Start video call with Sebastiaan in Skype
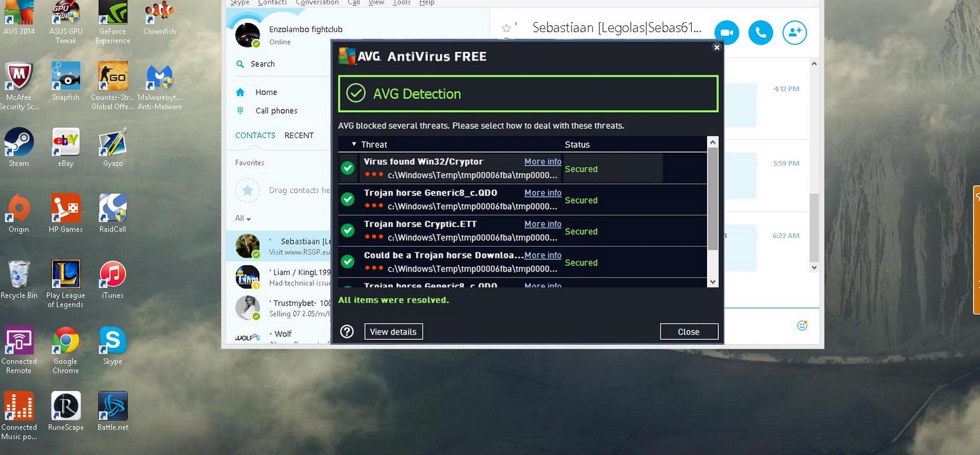This screenshot has width=980, height=455. coord(727,32)
